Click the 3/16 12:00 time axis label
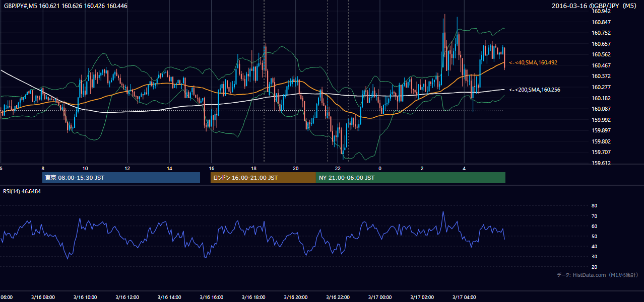Viewport: 644px width, 302px height. click(127, 297)
